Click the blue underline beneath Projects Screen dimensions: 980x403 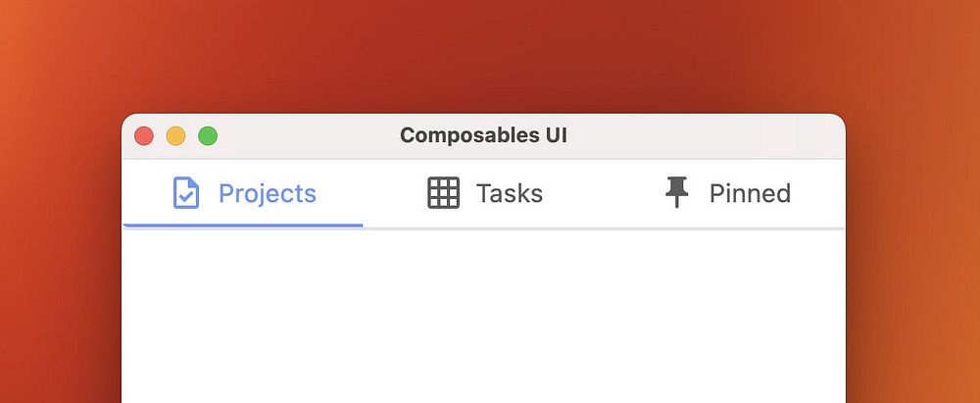coord(242,226)
